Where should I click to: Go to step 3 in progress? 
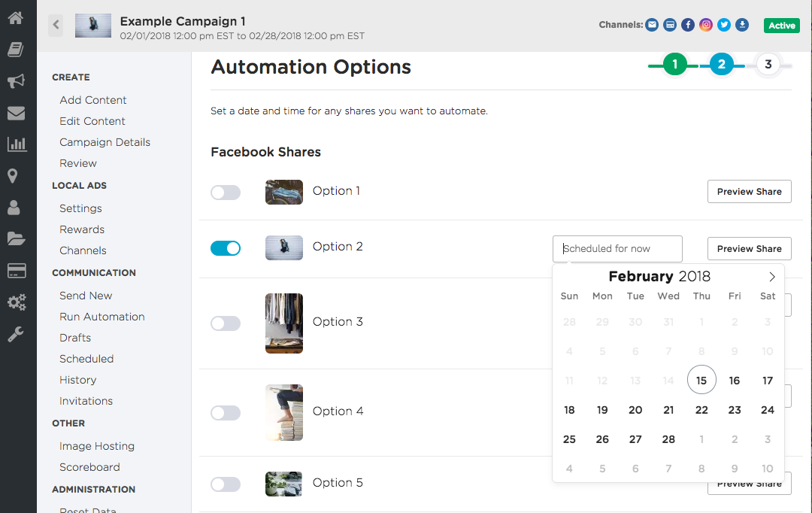coord(768,64)
